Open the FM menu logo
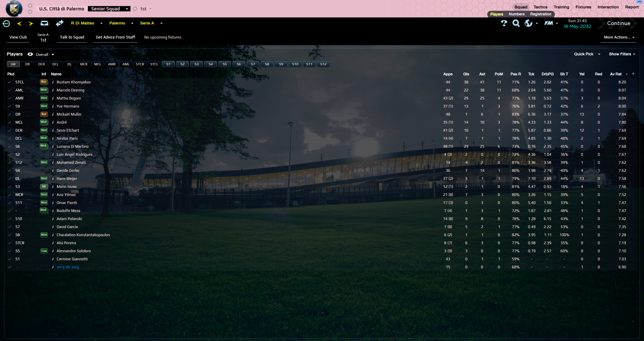The image size is (644, 341). [x=549, y=23]
